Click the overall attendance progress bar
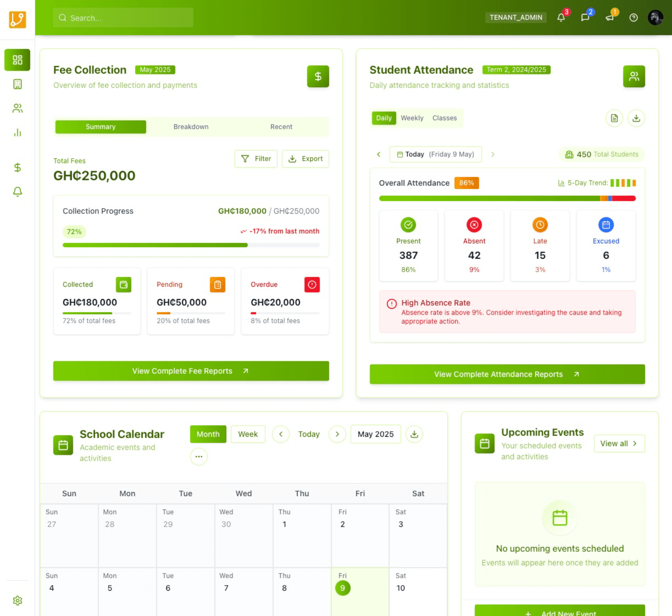Viewport: 672px width, 616px height. 507,199
